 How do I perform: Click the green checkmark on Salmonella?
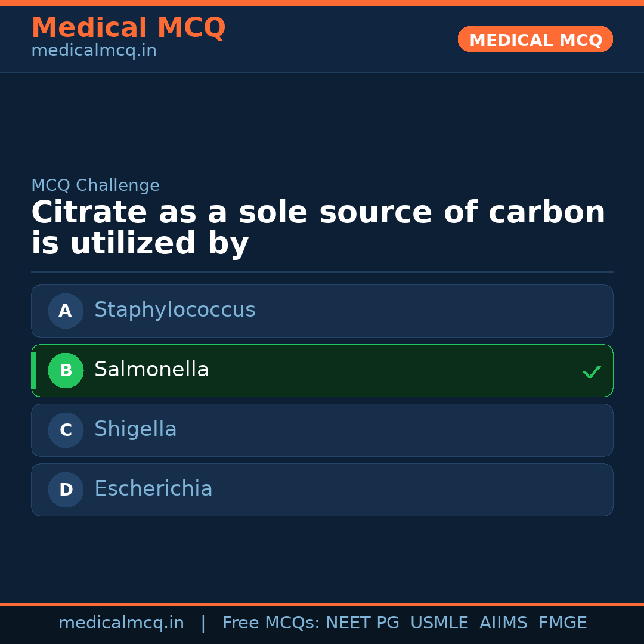tap(592, 371)
